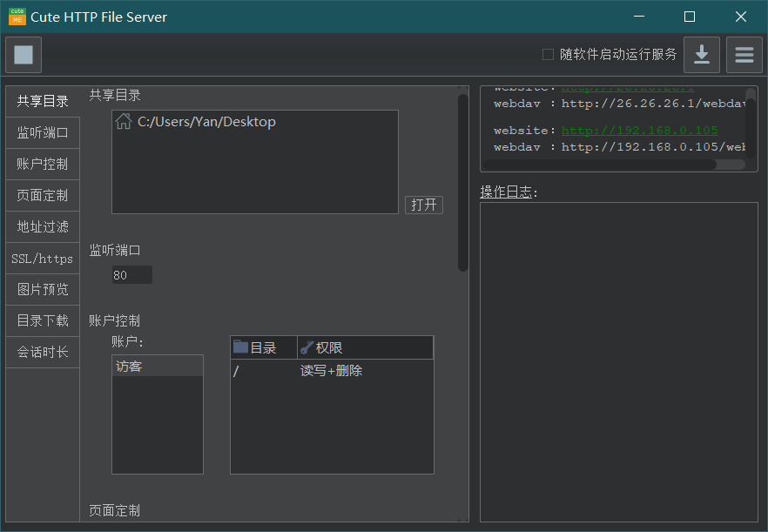Open the 会话时长 tab
Screen dimensions: 768x532
(x=43, y=353)
